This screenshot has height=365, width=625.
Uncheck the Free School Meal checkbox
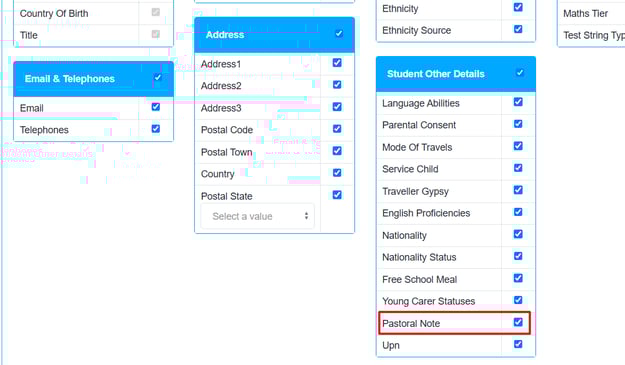[518, 278]
